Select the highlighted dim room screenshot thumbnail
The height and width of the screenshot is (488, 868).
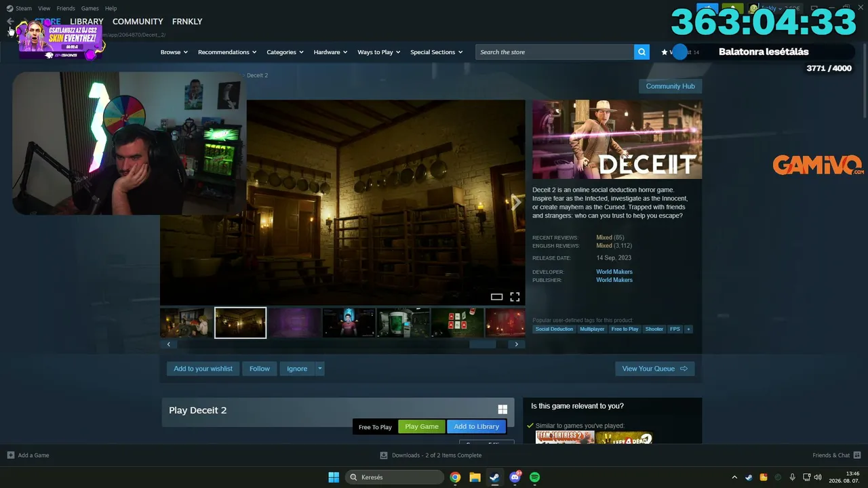241,323
